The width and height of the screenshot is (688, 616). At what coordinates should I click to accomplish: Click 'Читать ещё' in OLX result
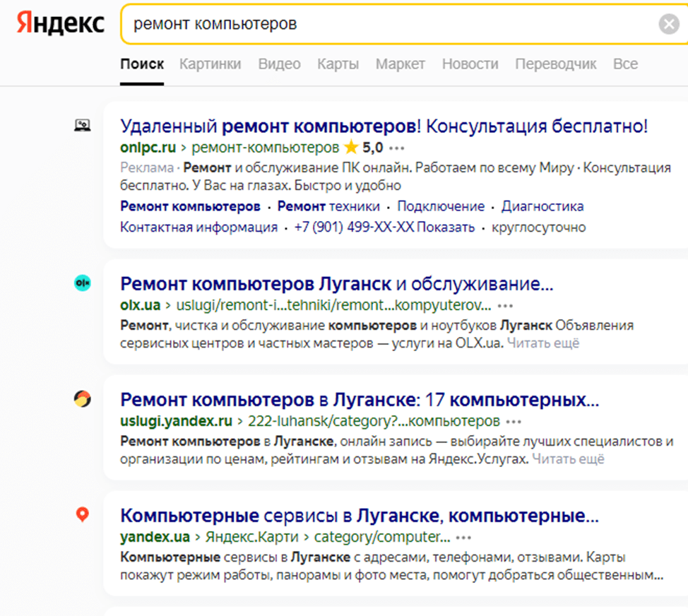[543, 343]
